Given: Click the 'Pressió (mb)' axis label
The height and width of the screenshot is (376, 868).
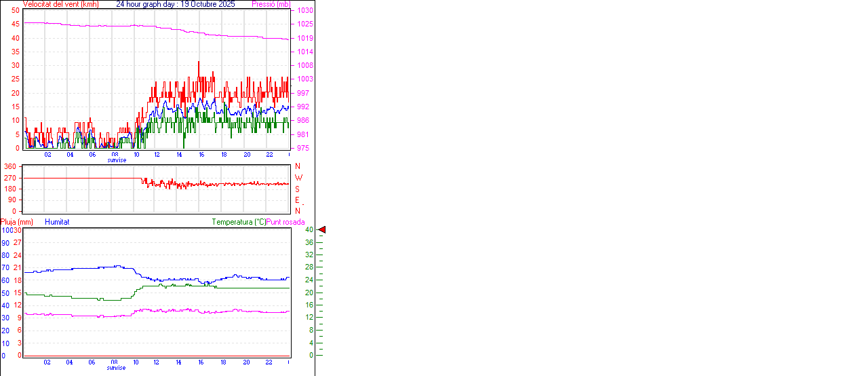Looking at the screenshot, I should [271, 4].
